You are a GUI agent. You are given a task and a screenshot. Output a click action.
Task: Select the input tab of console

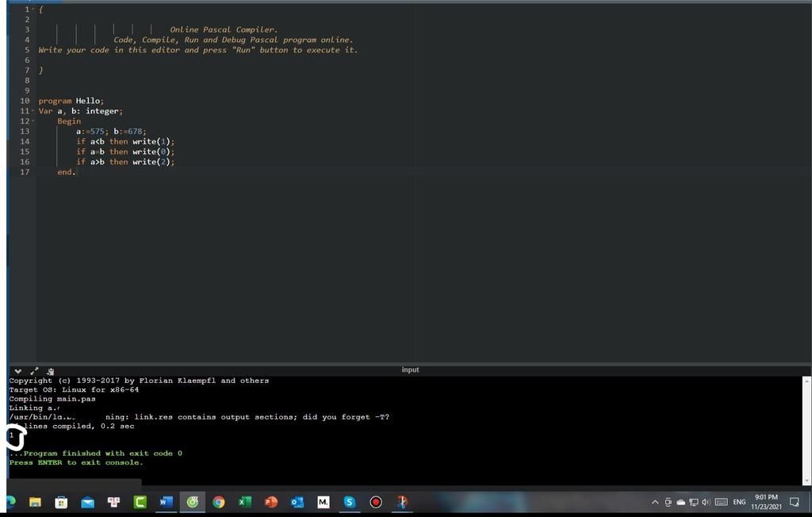click(410, 370)
